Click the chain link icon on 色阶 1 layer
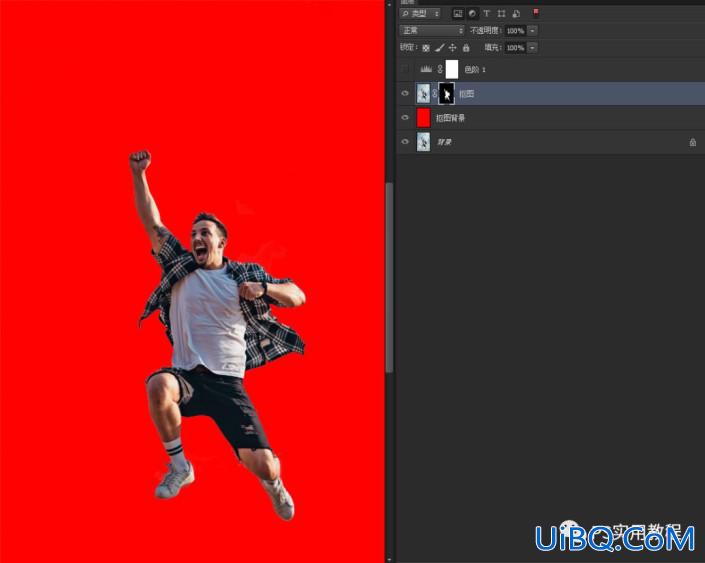705x563 pixels. point(440,69)
